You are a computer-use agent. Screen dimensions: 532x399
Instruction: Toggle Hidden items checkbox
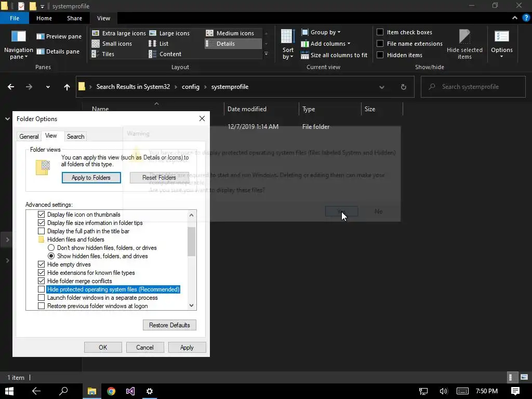click(x=380, y=55)
